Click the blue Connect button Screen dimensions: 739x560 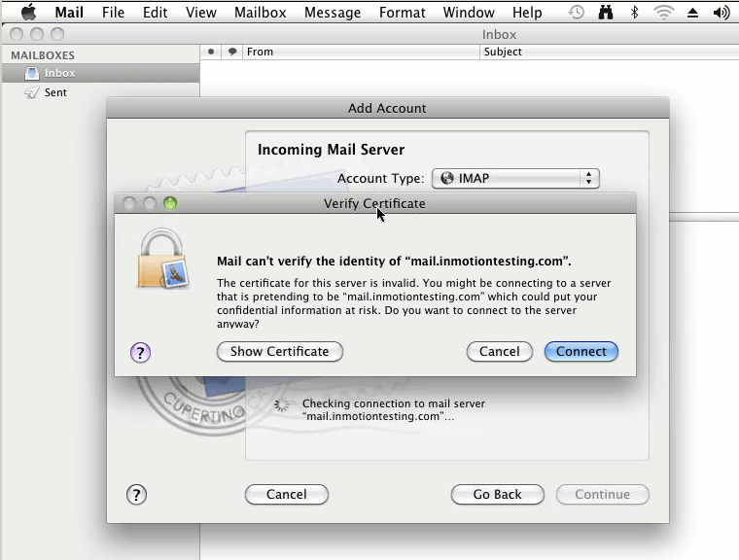click(x=581, y=352)
